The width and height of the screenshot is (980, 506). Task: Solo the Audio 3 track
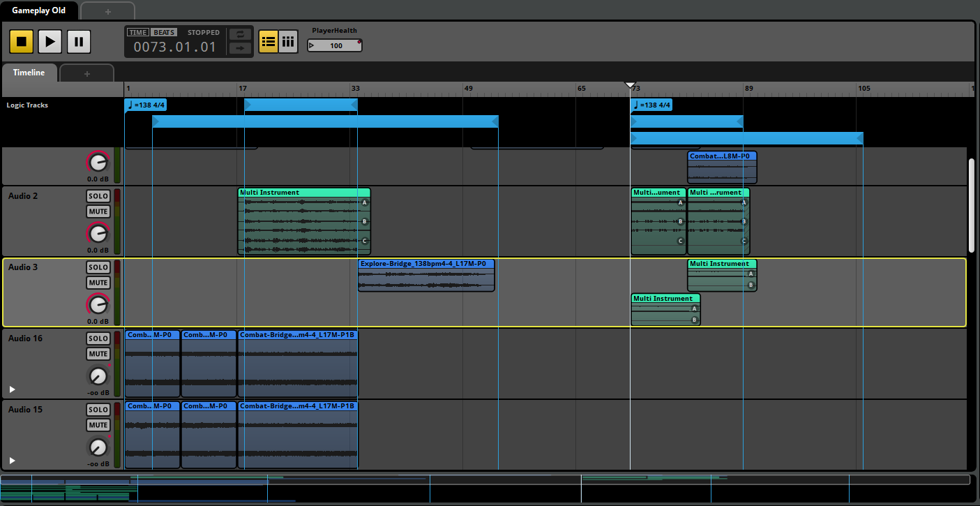click(98, 267)
